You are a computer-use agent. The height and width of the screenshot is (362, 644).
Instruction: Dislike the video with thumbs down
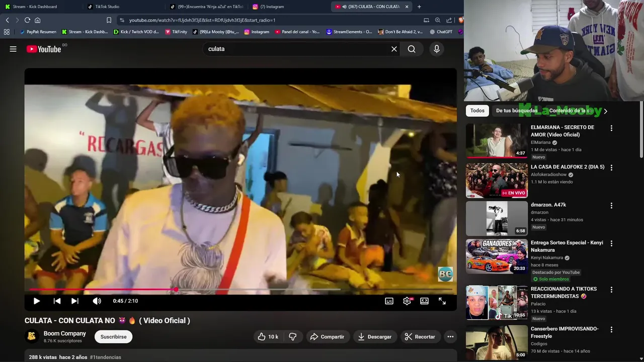pos(293,337)
